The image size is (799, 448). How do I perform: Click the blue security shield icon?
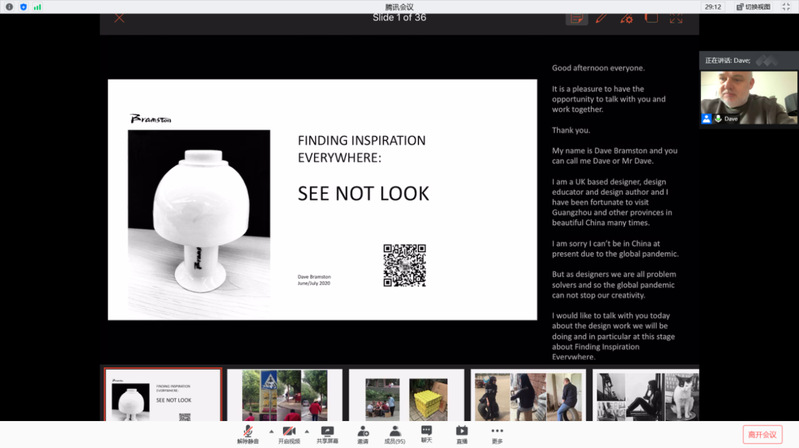pos(22,6)
